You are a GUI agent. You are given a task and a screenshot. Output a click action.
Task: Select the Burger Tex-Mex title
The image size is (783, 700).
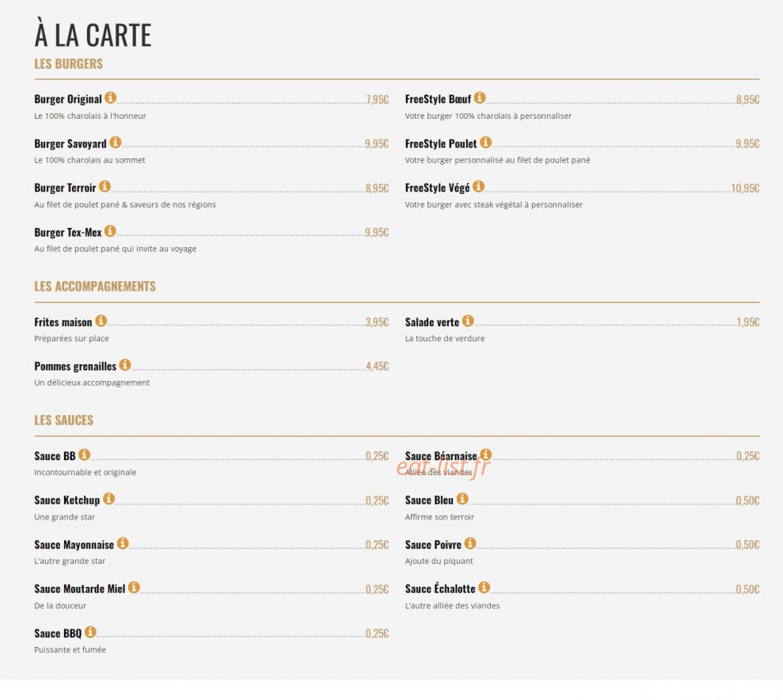[68, 233]
